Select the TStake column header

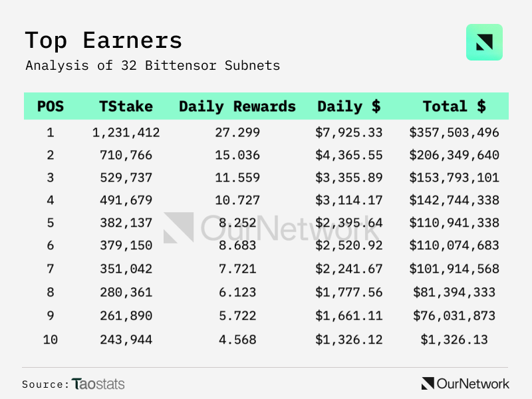pyautogui.click(x=126, y=106)
